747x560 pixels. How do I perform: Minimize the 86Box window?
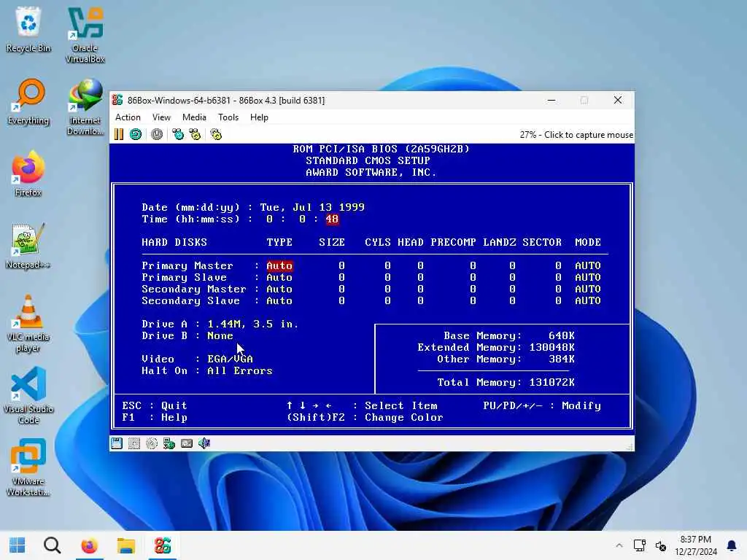click(x=551, y=101)
